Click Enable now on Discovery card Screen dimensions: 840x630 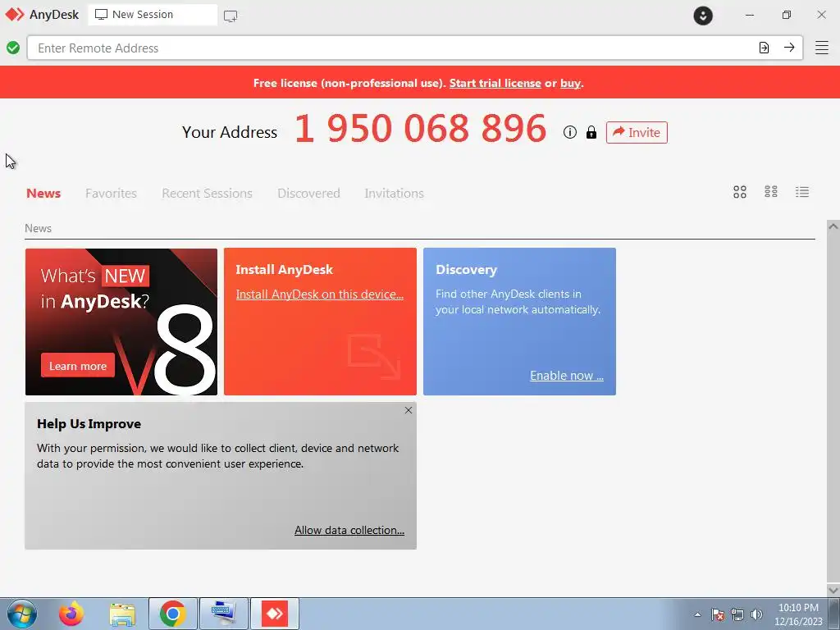click(x=567, y=376)
